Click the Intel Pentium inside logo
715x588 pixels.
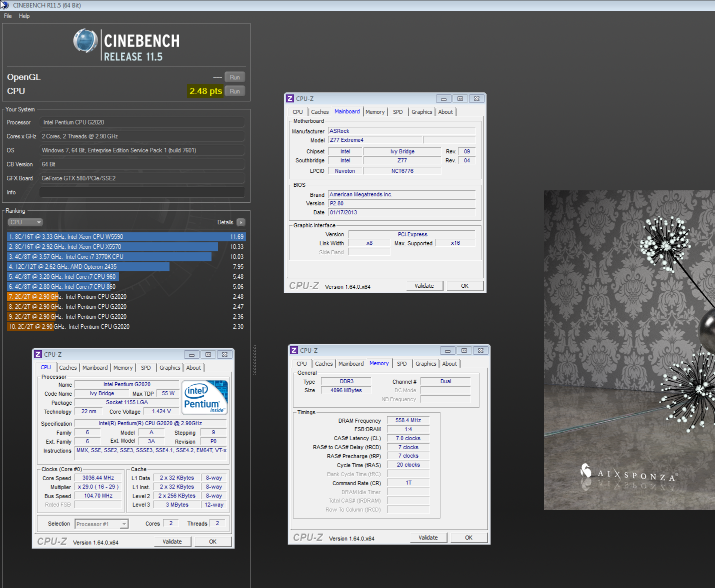pos(205,397)
